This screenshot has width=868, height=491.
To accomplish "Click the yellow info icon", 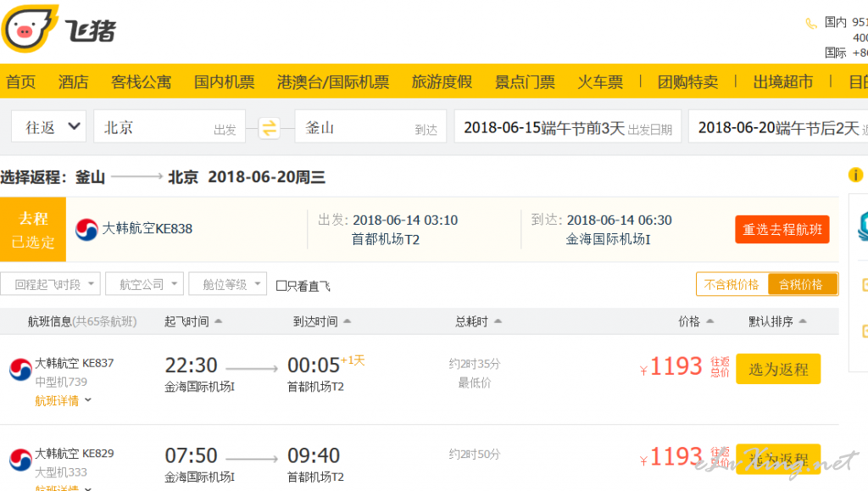I will pos(855,175).
